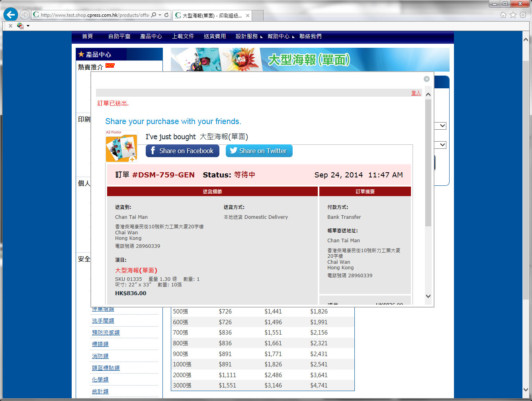Click the toolbar globe PDF converter icon
Viewport: 532px width, 401px height.
20,26
